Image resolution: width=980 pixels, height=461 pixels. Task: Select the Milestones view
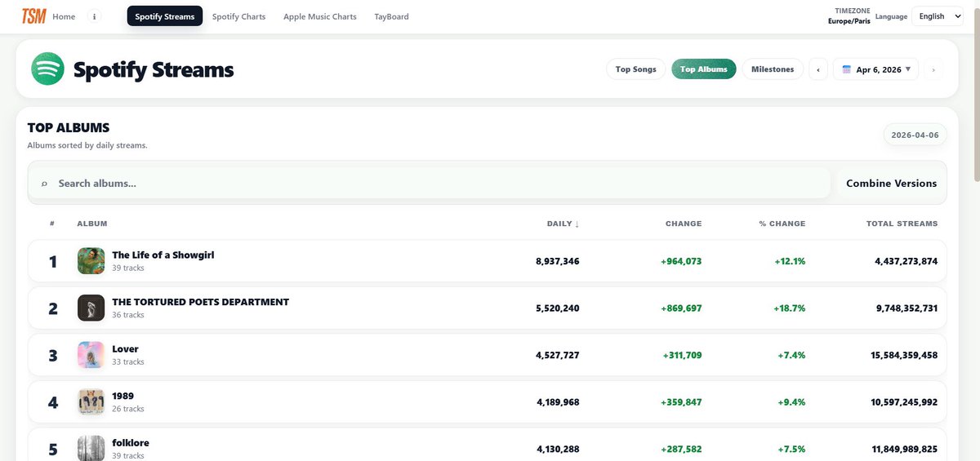pos(773,69)
